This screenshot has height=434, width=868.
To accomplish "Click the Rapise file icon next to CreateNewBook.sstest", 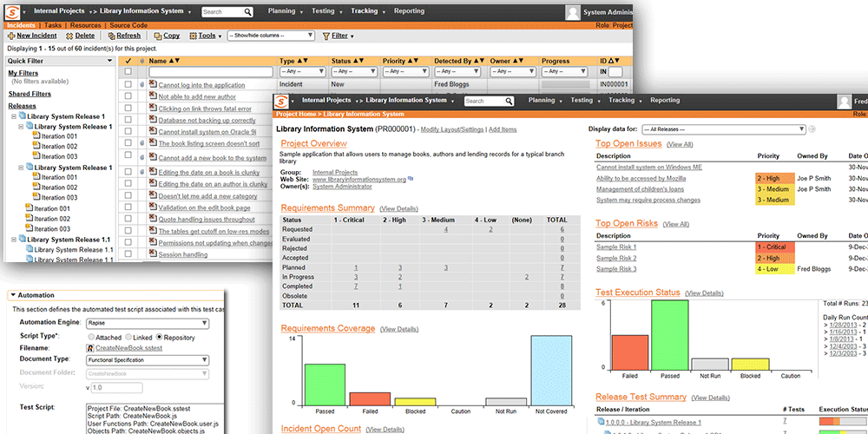I will (x=90, y=348).
